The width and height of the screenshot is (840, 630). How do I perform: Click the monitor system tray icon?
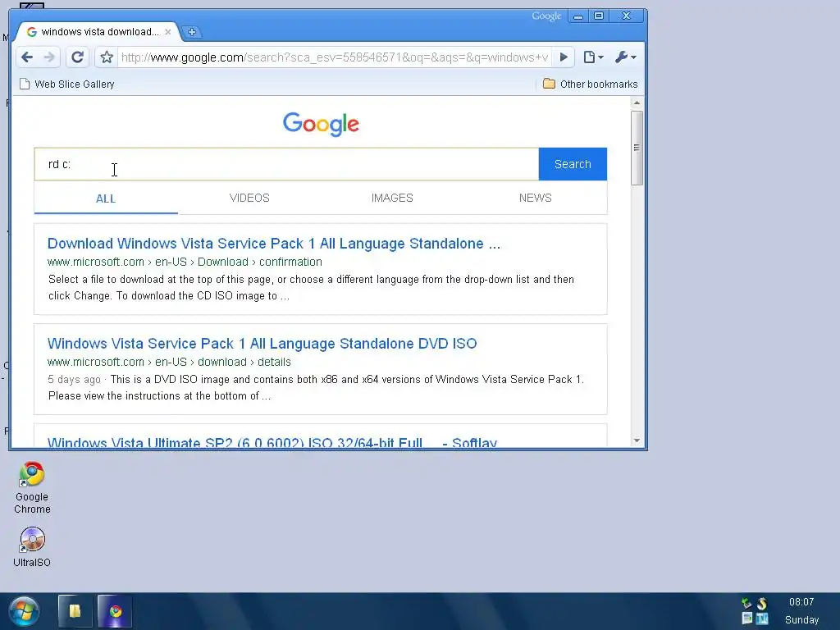pyautogui.click(x=746, y=619)
